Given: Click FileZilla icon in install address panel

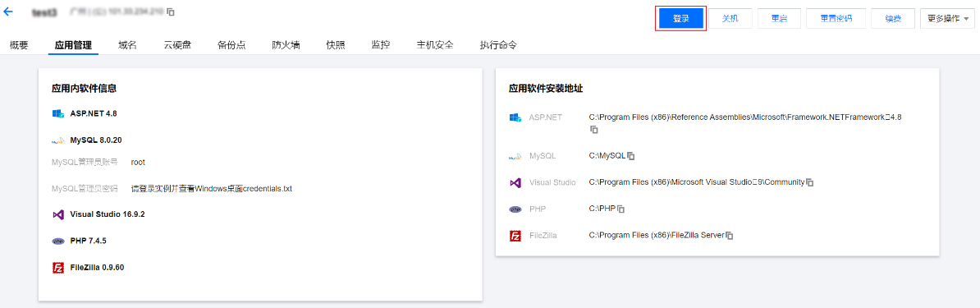Looking at the screenshot, I should pos(515,236).
